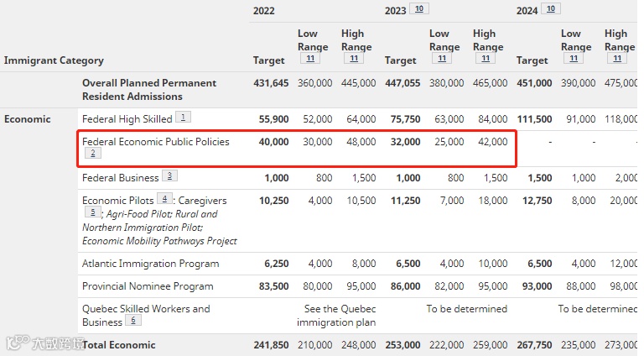The height and width of the screenshot is (356, 644).
Task: Open footnote 10 next to 2023
Action: coord(420,9)
